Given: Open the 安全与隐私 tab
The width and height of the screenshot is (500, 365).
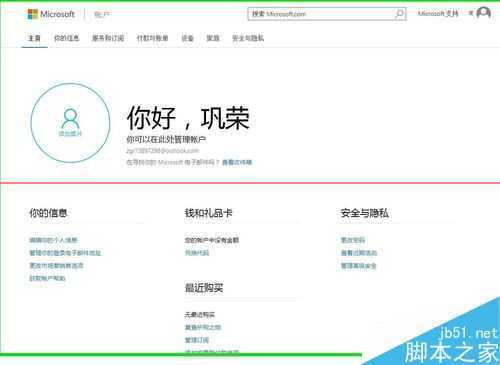Looking at the screenshot, I should [x=248, y=38].
